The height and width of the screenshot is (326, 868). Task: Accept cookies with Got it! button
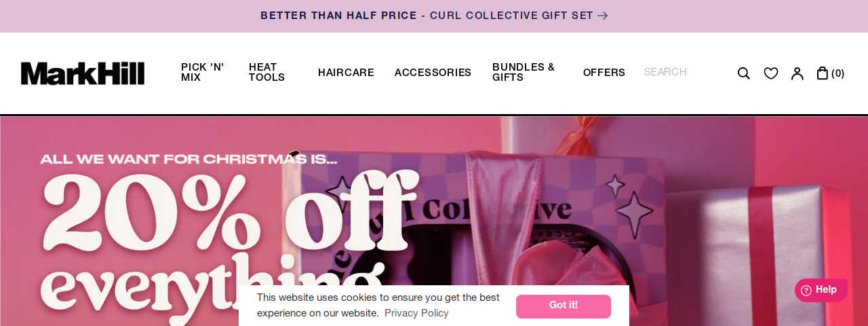(564, 306)
